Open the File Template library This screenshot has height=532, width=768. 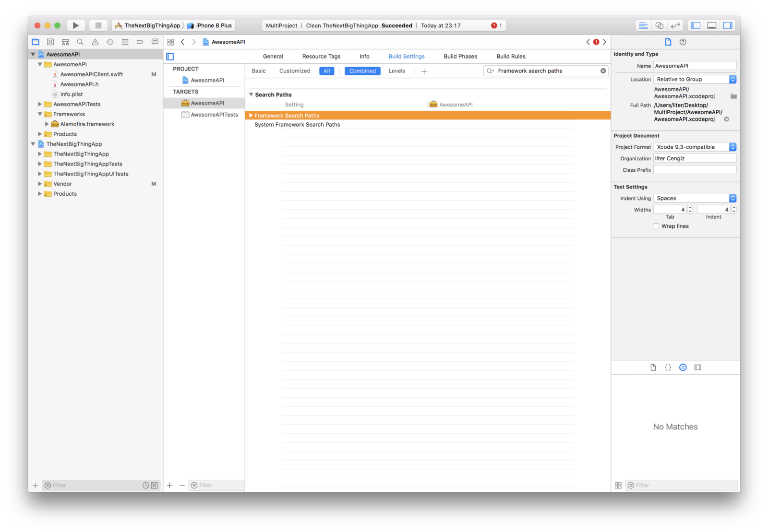(x=653, y=367)
